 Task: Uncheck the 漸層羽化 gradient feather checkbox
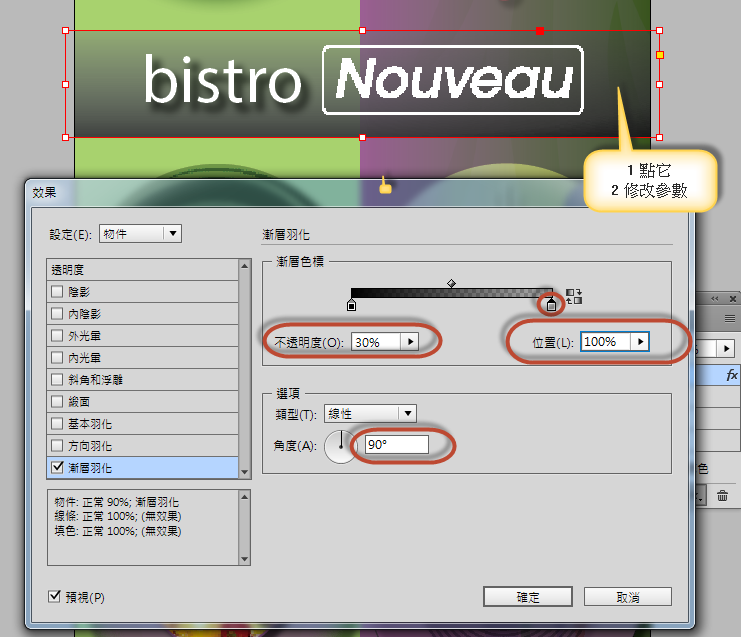(x=58, y=467)
